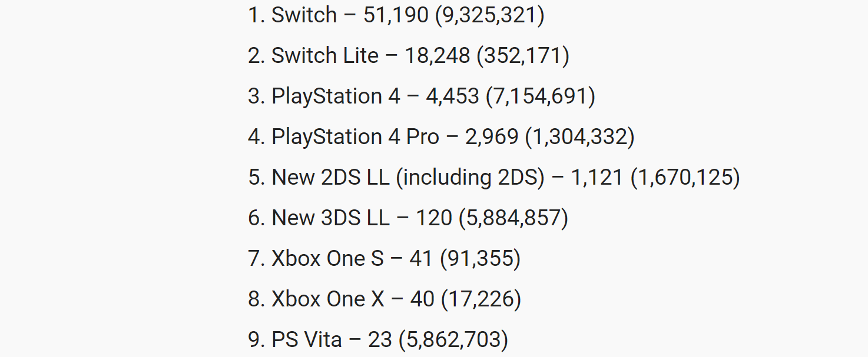Select the Switch Lite list item

tap(409, 56)
